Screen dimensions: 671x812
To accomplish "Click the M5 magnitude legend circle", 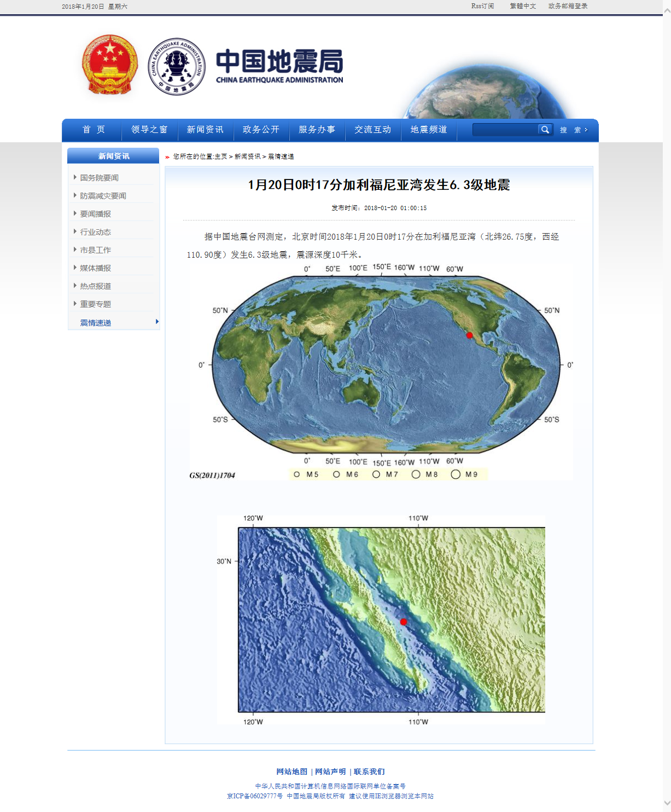I will (297, 474).
